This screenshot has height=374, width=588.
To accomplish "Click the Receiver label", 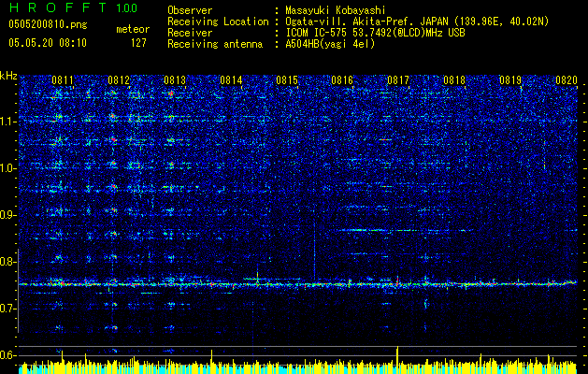I will 190,33.
